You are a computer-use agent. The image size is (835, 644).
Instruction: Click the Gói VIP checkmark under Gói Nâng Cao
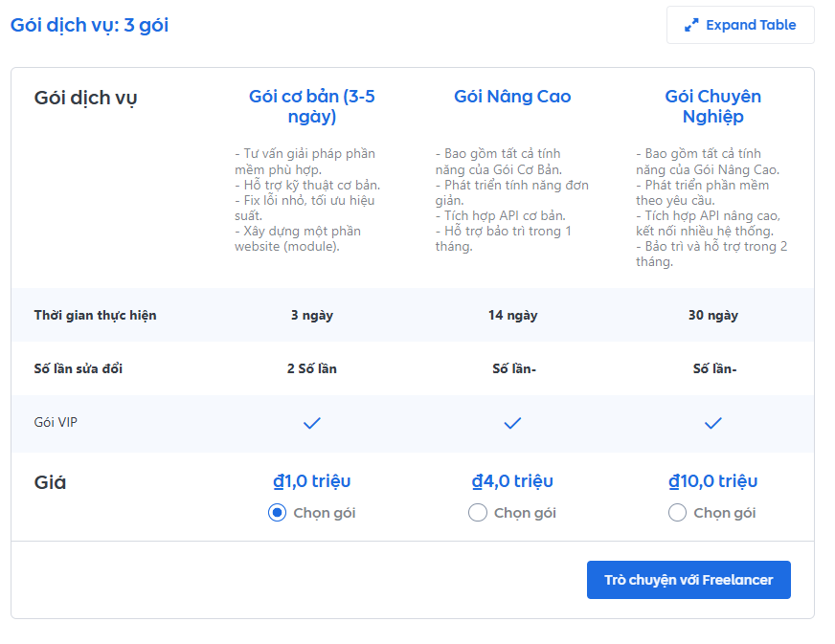tap(512, 423)
